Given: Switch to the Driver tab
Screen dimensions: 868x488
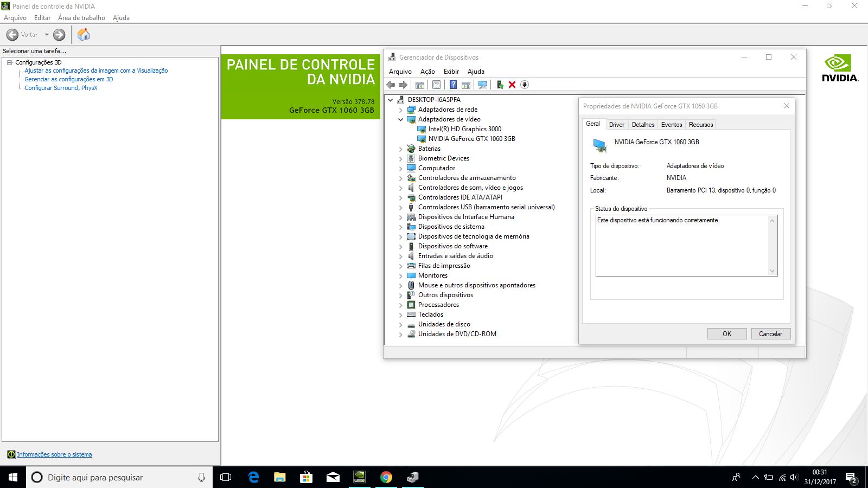Looking at the screenshot, I should point(617,125).
